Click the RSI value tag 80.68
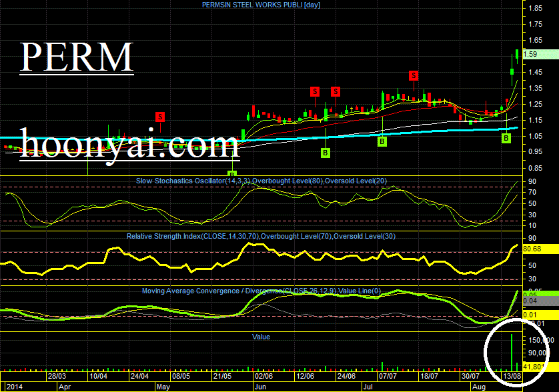Image resolution: width=559 pixels, height=392 pixels. click(540, 249)
